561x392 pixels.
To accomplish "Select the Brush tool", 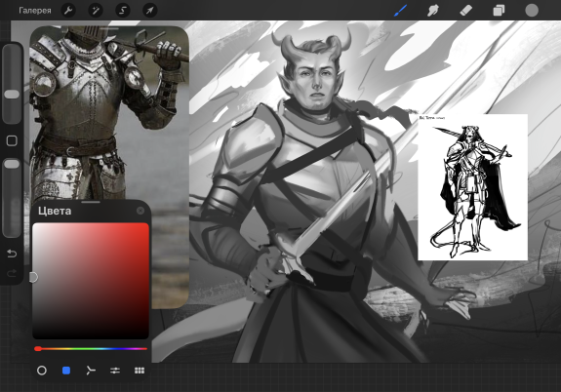I will pos(400,11).
